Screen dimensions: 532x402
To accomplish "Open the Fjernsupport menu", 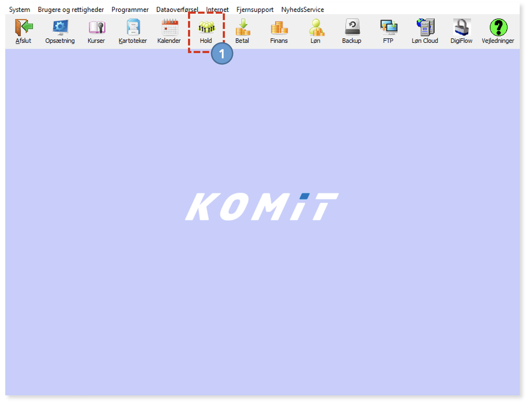I will point(255,9).
